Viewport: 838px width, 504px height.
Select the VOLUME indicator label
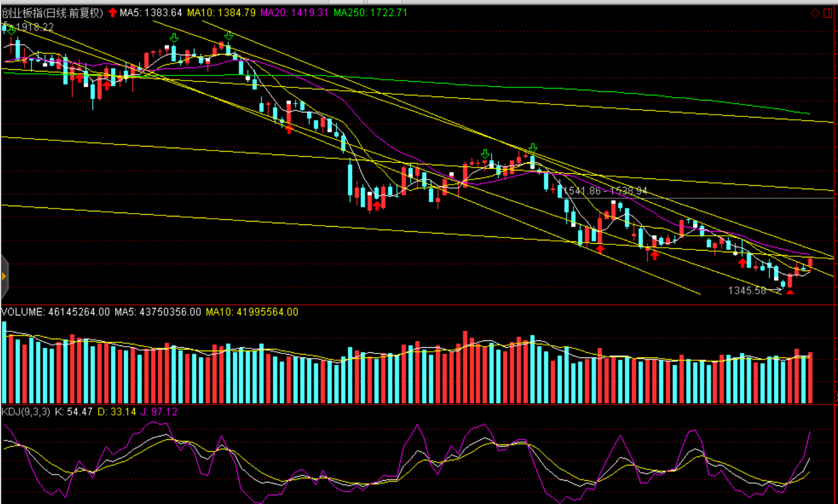click(23, 312)
